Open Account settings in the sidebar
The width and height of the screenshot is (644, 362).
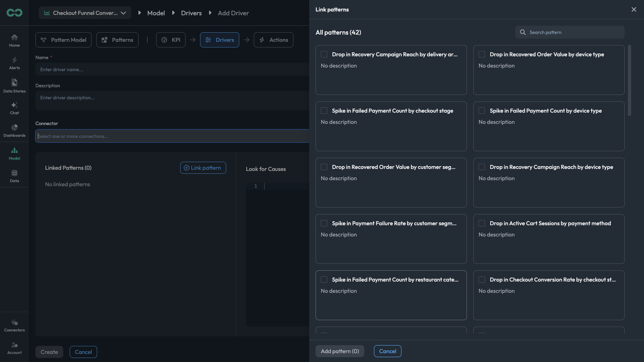pos(14,348)
